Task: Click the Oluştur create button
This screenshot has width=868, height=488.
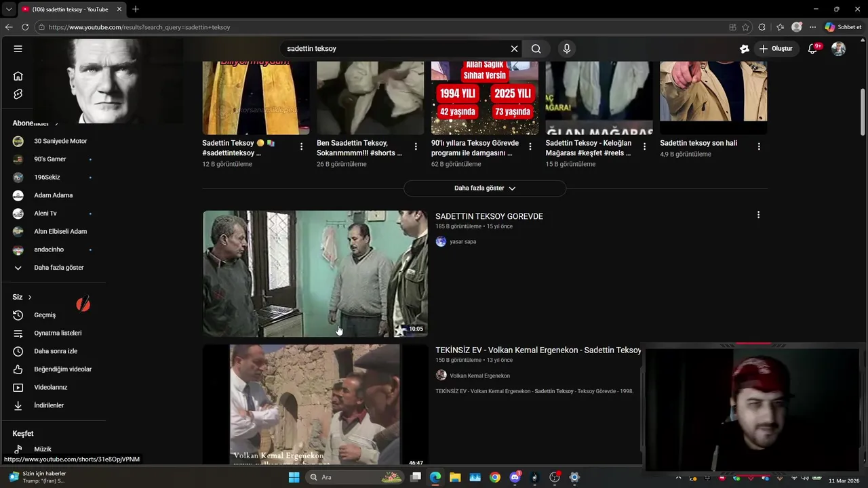Action: click(776, 49)
